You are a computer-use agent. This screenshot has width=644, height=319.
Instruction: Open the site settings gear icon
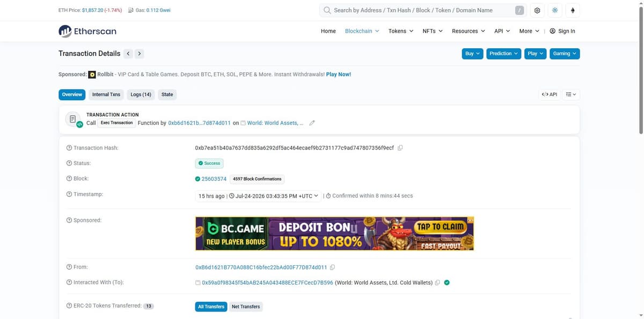[537, 11]
